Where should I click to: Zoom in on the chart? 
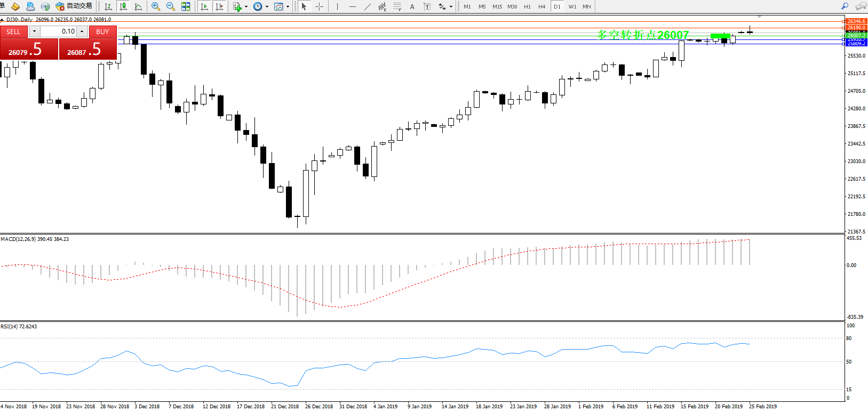[156, 6]
